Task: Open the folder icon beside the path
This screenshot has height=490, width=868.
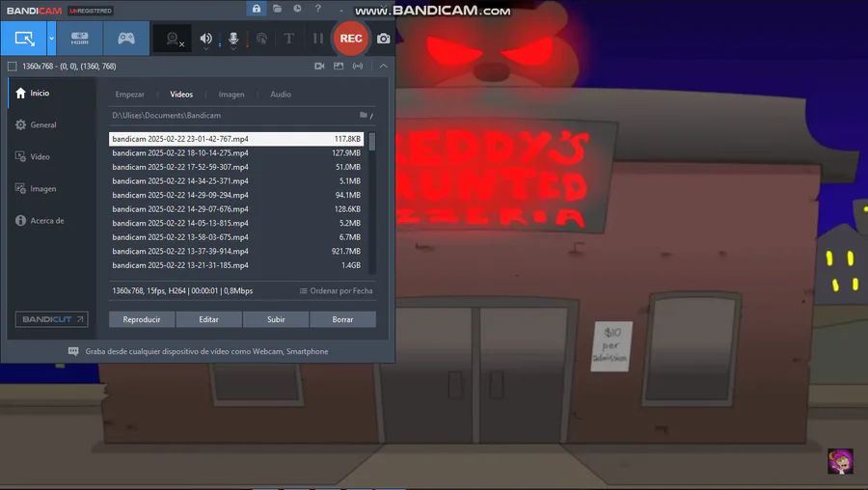Action: pos(366,115)
